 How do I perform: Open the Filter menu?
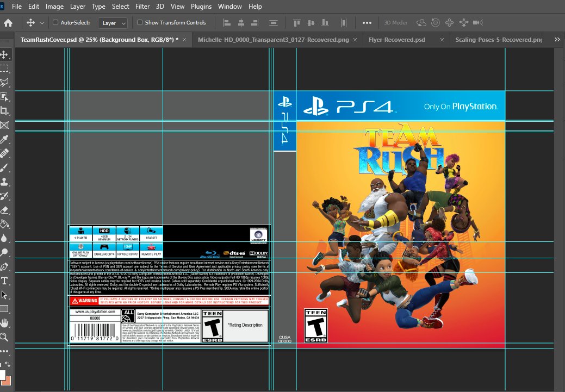click(142, 7)
